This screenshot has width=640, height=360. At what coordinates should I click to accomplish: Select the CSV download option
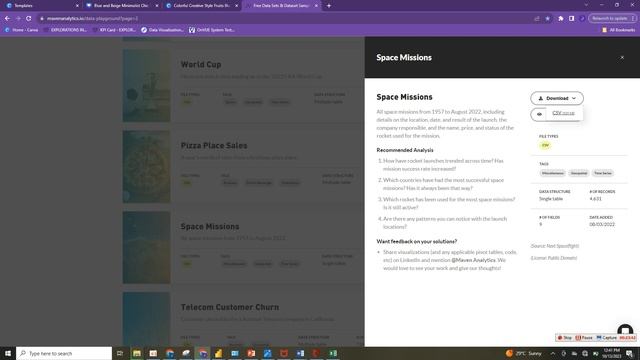point(563,113)
